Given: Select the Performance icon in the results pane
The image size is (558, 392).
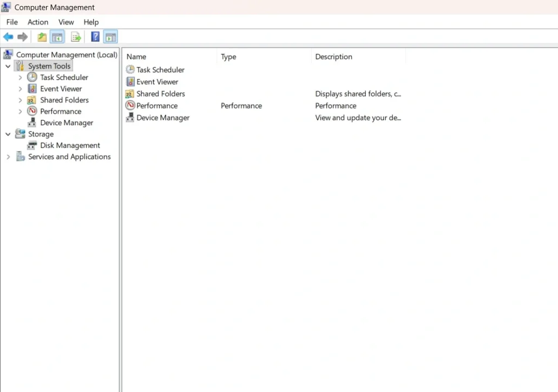Looking at the screenshot, I should pyautogui.click(x=130, y=105).
